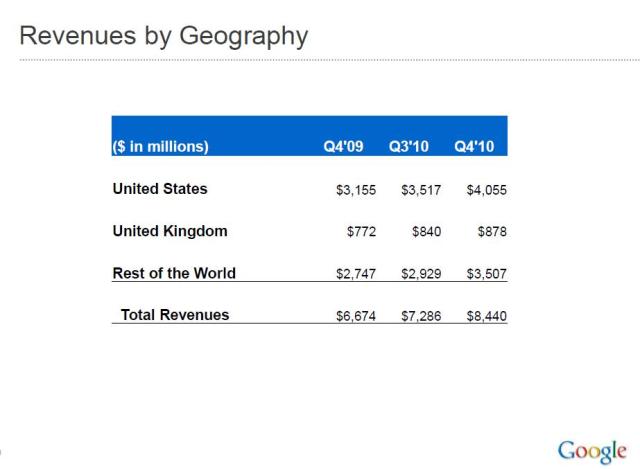Viewport: 640px width, 469px height.
Task: Click the United Kingdom row label
Action: pyautogui.click(x=170, y=231)
